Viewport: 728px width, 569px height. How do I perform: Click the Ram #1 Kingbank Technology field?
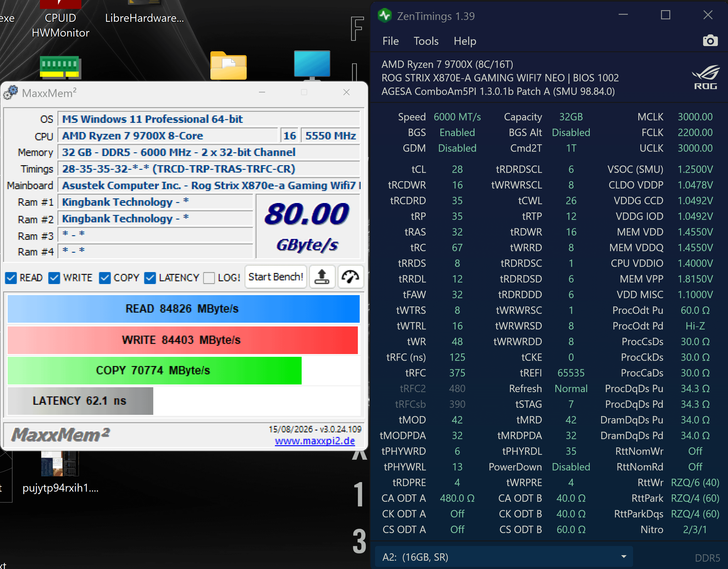pos(155,202)
